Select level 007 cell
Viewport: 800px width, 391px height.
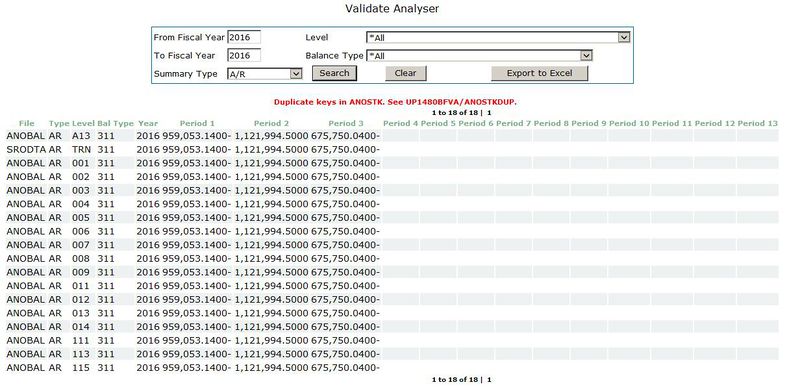81,245
